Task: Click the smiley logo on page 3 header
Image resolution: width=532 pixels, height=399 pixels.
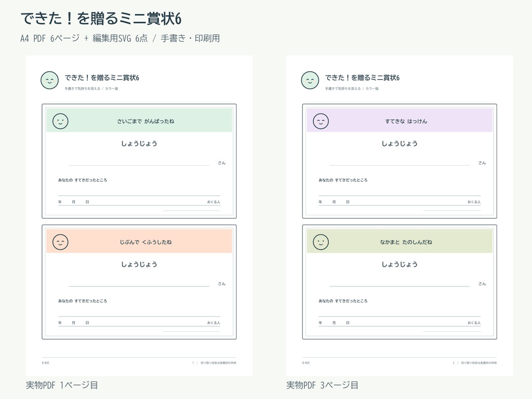Action: click(310, 81)
